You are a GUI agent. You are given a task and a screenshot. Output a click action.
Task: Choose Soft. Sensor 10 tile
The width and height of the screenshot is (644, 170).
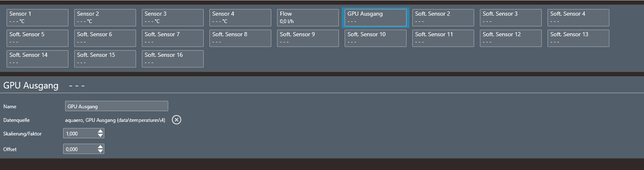pyautogui.click(x=376, y=38)
